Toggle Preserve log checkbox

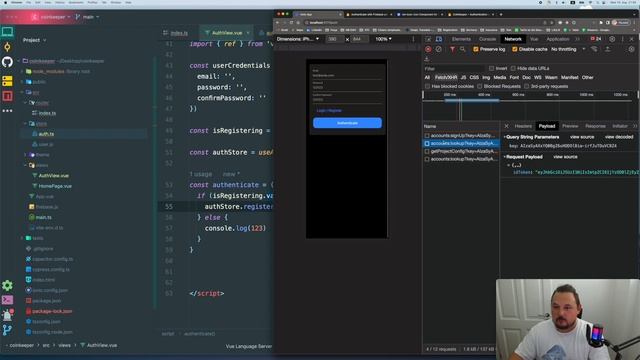click(476, 49)
